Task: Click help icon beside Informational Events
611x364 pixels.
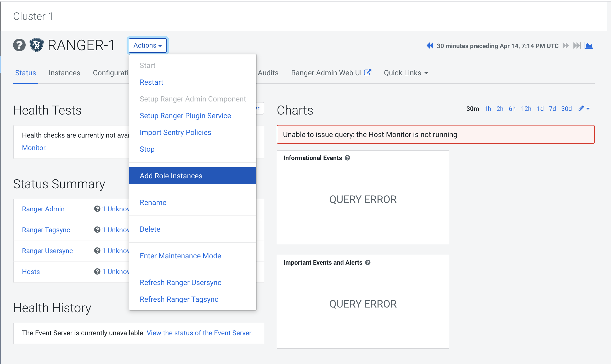Action: (x=347, y=158)
